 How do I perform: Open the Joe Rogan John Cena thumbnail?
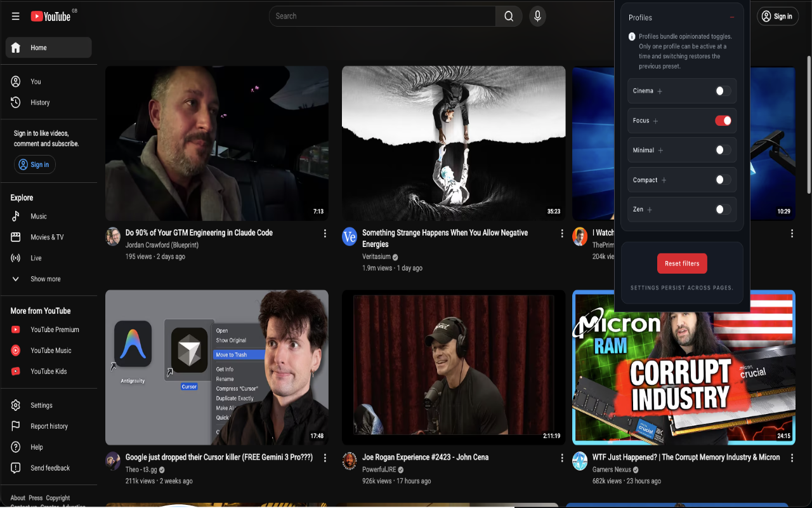tap(454, 368)
